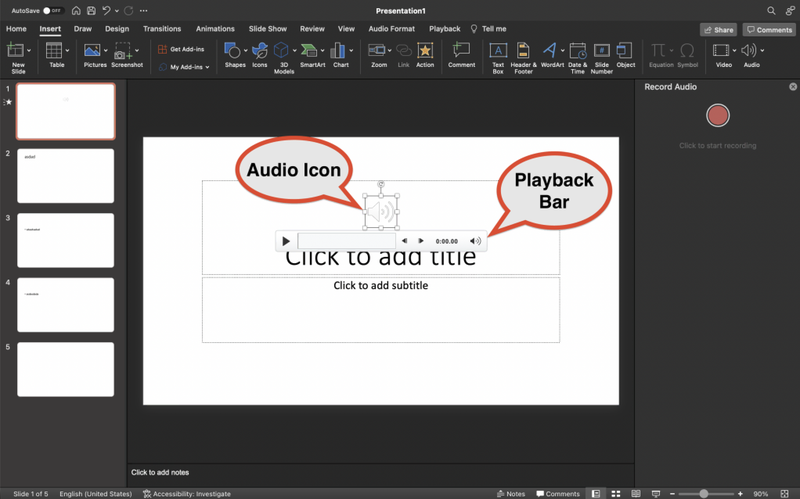Image resolution: width=800 pixels, height=499 pixels.
Task: Click the red record button
Action: click(x=717, y=115)
